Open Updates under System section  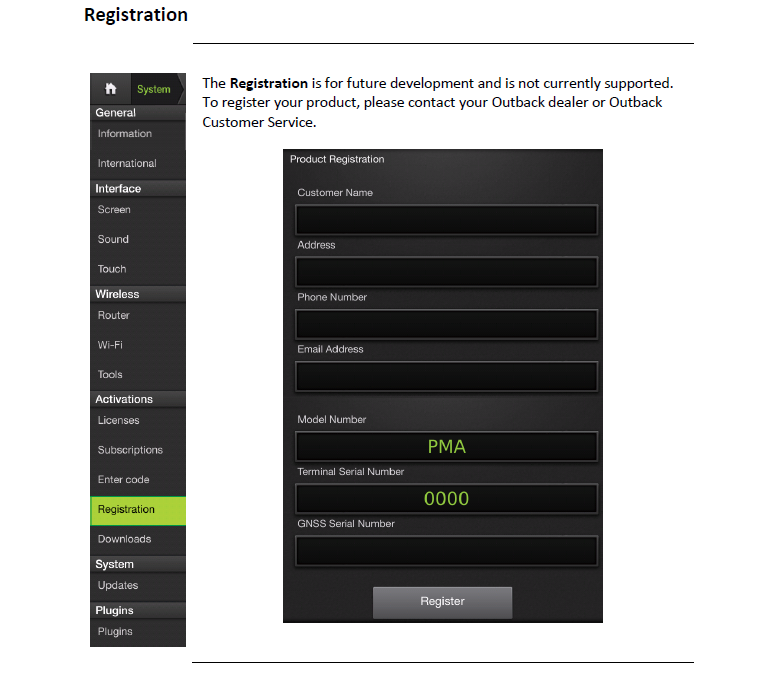(x=138, y=586)
